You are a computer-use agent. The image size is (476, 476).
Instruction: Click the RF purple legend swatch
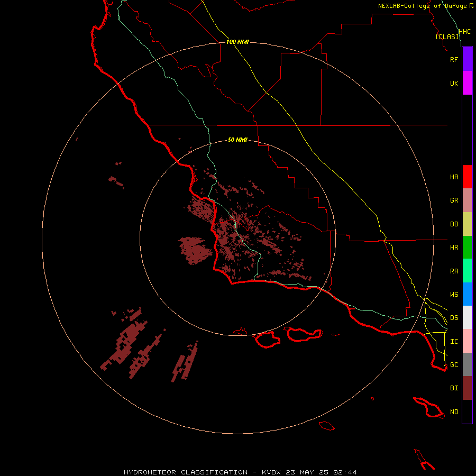coord(467,59)
